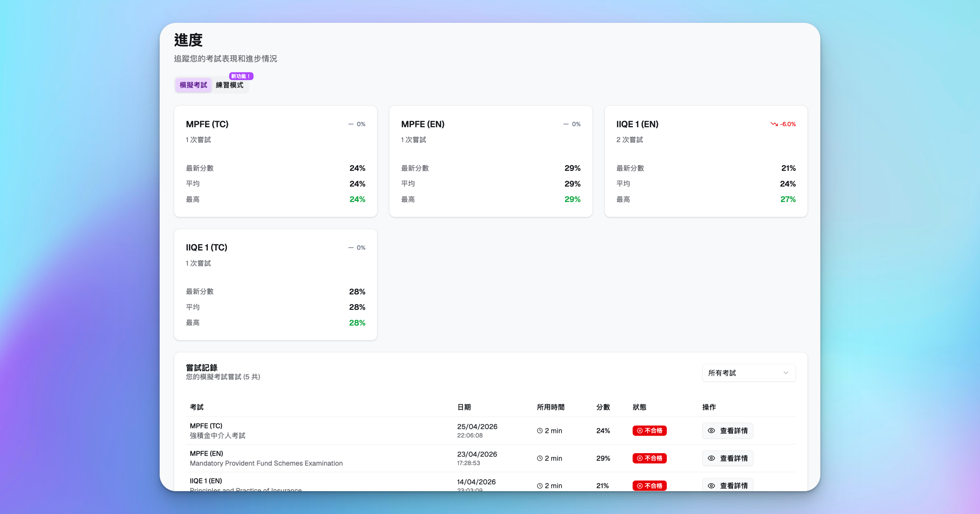Click the 嘗試記錄 section heading
980x514 pixels.
(202, 368)
